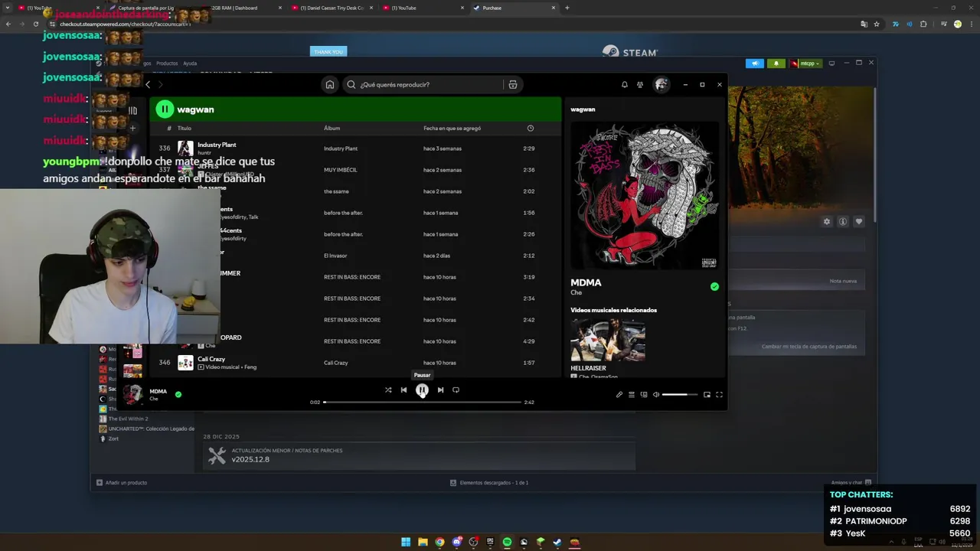Go to Spotify Home

pyautogui.click(x=330, y=85)
